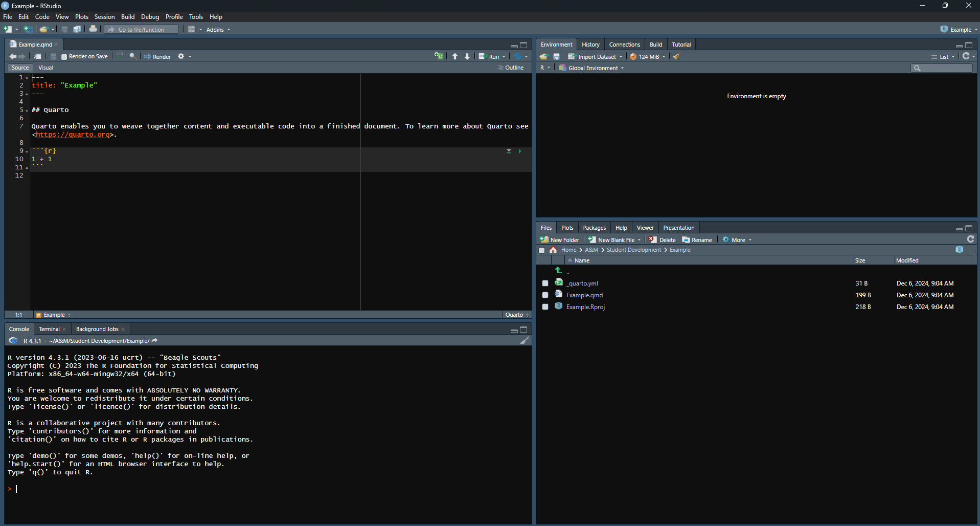The height and width of the screenshot is (526, 980).
Task: Go forward to next source location
Action: coord(21,56)
